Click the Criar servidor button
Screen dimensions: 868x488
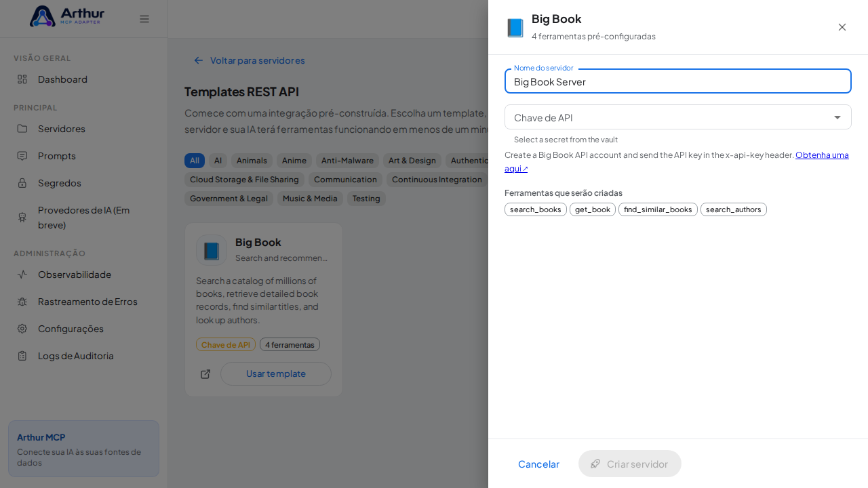(630, 464)
